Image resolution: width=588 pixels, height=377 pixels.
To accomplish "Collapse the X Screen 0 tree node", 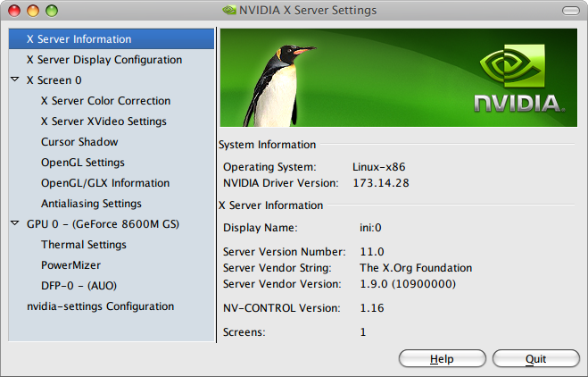I will pos(15,80).
